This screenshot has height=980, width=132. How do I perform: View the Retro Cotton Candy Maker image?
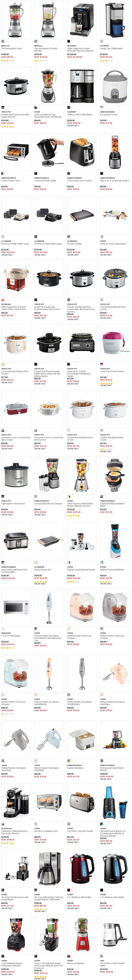(16, 279)
